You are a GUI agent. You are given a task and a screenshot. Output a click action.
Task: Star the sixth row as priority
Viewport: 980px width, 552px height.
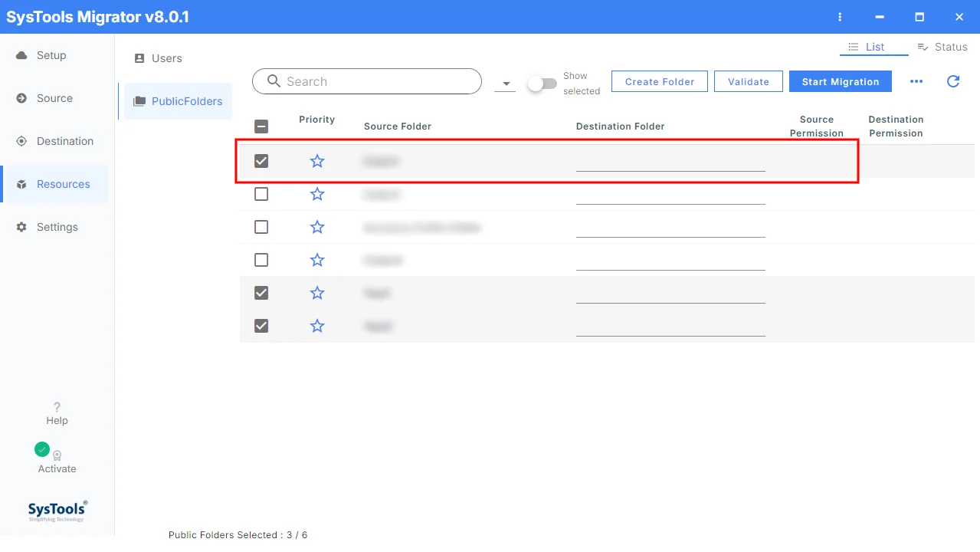point(317,326)
